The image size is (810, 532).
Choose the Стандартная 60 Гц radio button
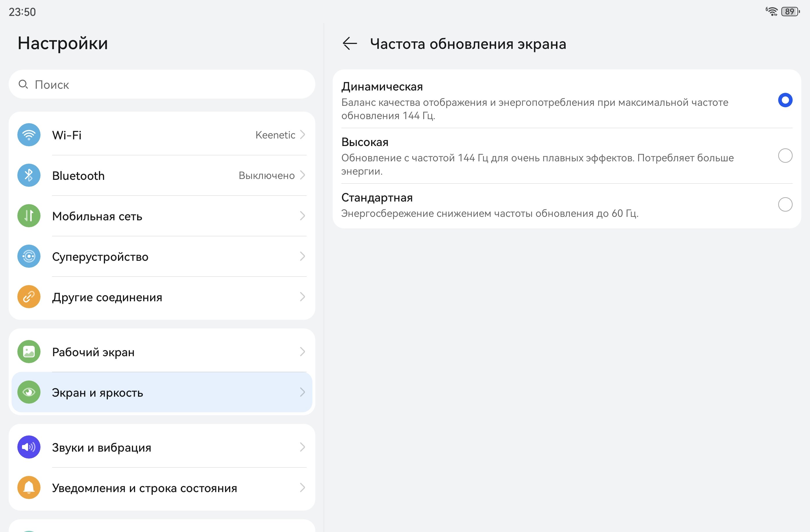pos(785,204)
